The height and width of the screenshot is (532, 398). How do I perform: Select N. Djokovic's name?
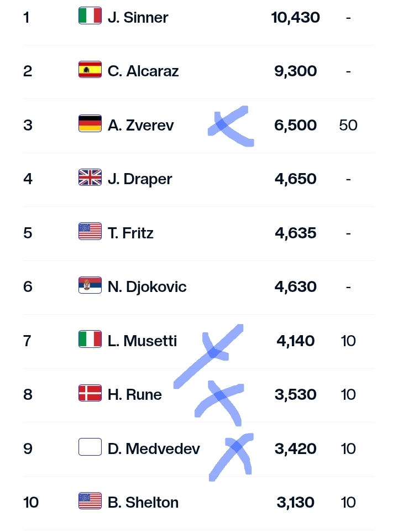(x=147, y=287)
